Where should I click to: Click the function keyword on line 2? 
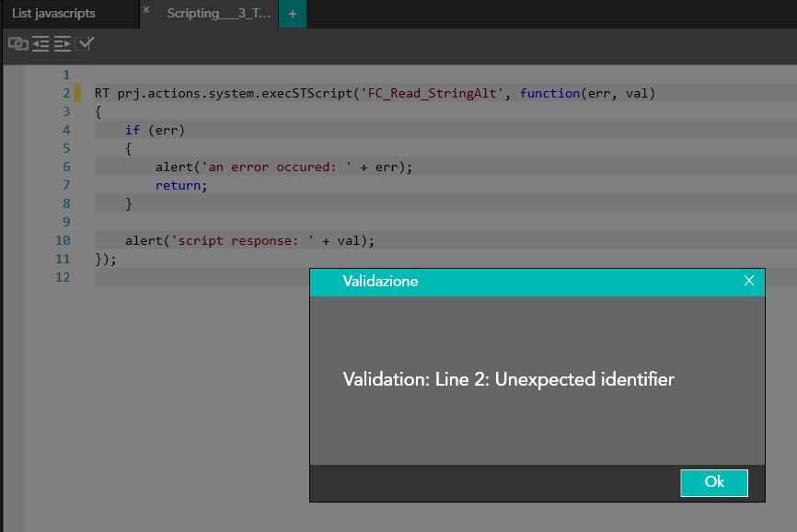tap(549, 93)
